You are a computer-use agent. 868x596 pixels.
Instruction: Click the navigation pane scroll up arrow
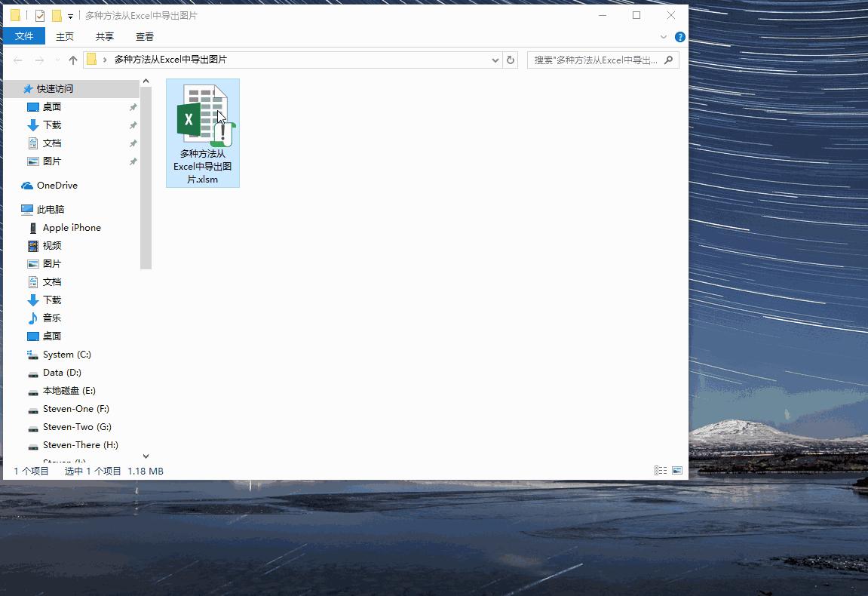(x=146, y=81)
